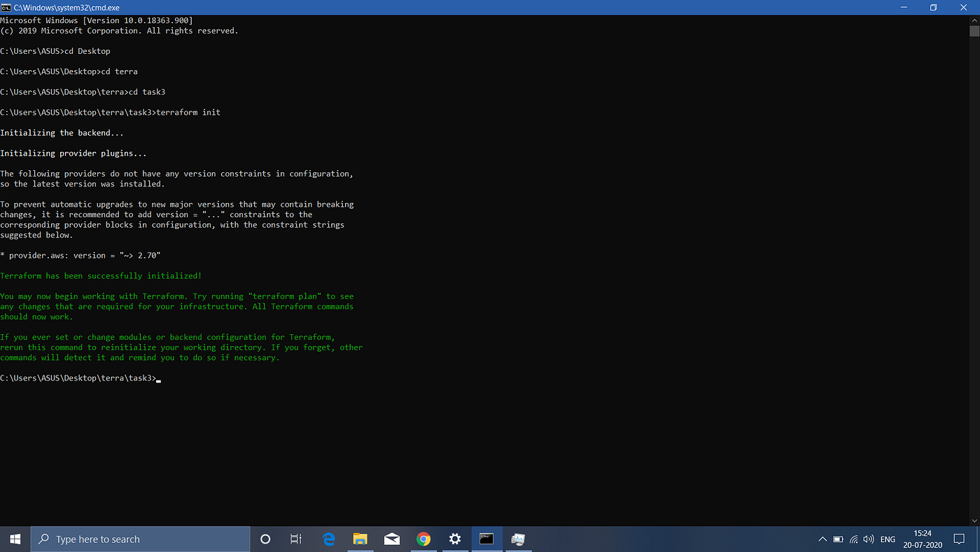Screen dimensions: 980x552
Task: Click 'Terraform has been successfully initialized!' message
Action: (x=101, y=276)
